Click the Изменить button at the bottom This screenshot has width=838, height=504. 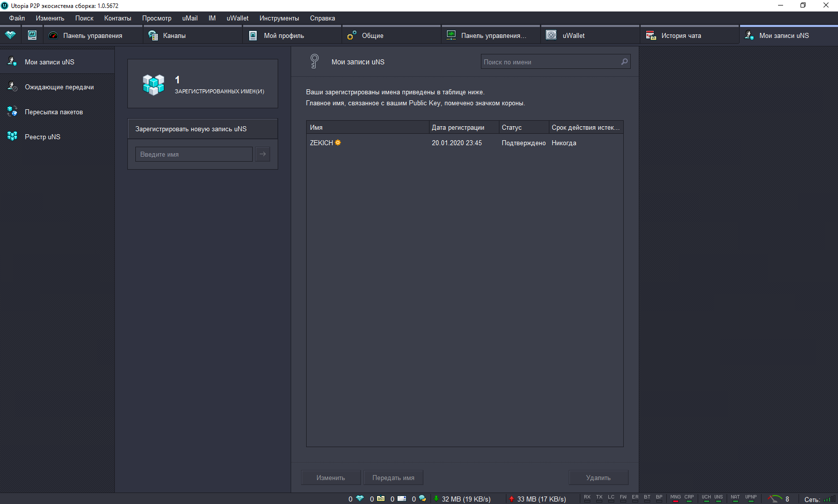(331, 478)
